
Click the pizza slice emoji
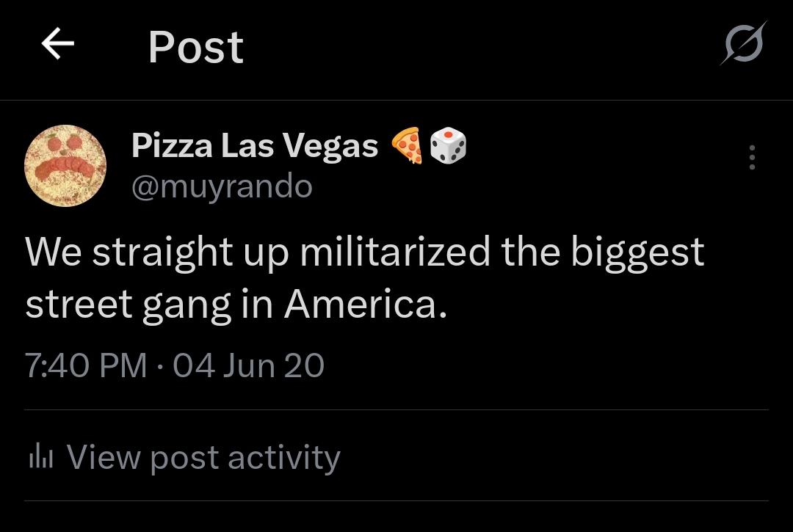pos(407,146)
